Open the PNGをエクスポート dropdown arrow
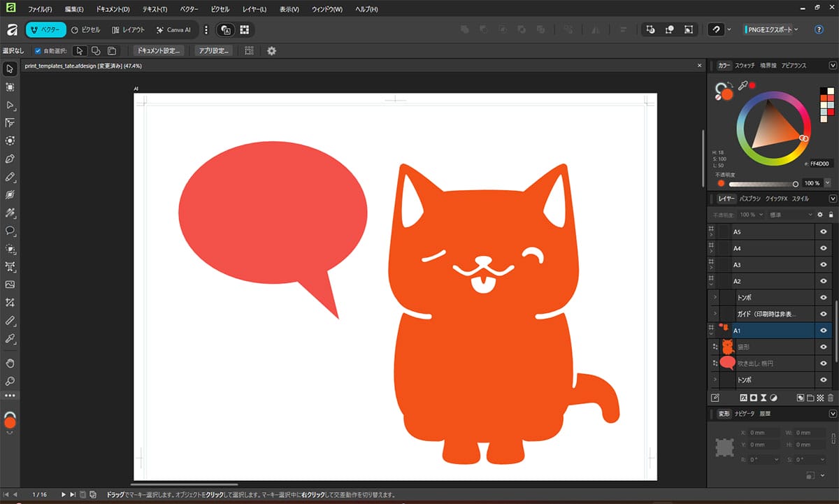The width and height of the screenshot is (839, 504). tap(797, 29)
